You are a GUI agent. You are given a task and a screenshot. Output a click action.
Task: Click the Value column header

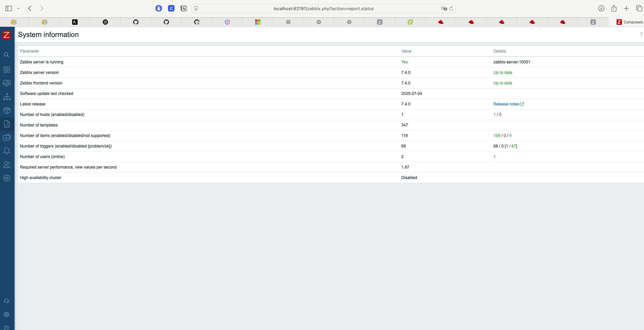click(406, 51)
